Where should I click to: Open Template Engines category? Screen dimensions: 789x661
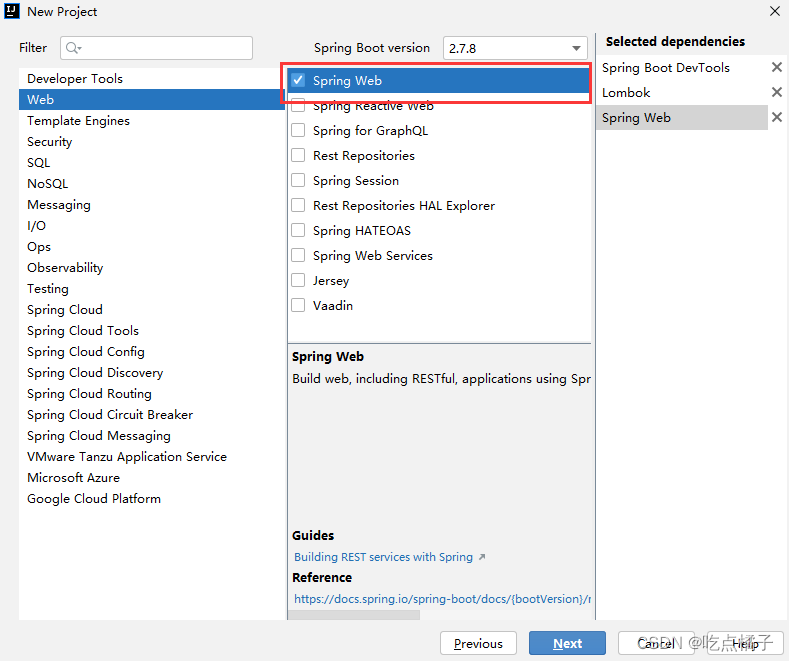[151, 120]
